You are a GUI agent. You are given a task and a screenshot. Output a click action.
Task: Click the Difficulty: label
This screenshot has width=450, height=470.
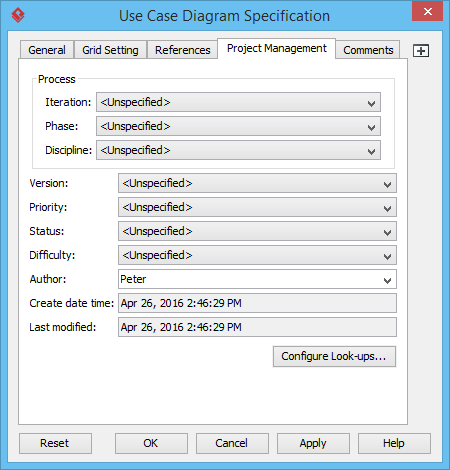pyautogui.click(x=52, y=255)
